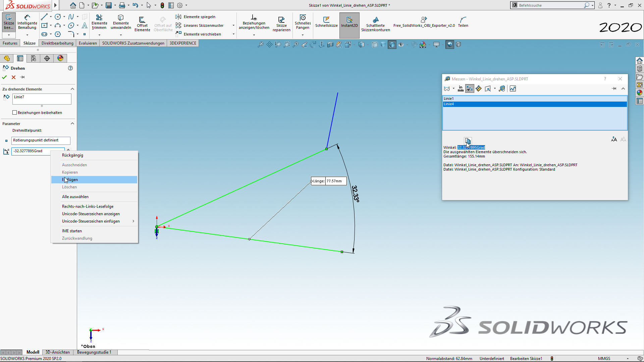Select Elemente umwandeln tool
The image size is (644, 362).
[x=121, y=22]
